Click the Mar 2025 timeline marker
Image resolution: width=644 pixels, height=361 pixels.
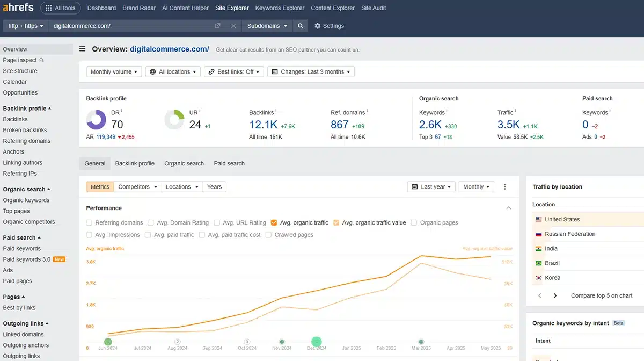[421, 341]
